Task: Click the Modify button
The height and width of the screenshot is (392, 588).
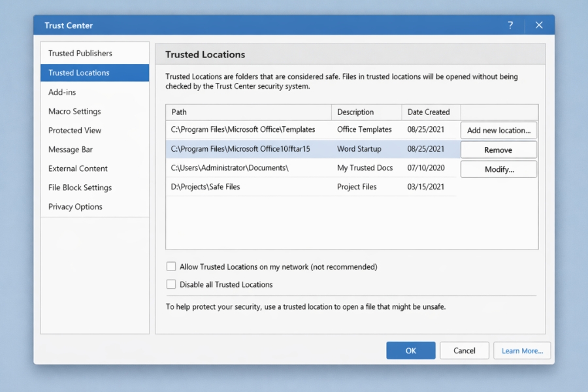Action: click(498, 169)
